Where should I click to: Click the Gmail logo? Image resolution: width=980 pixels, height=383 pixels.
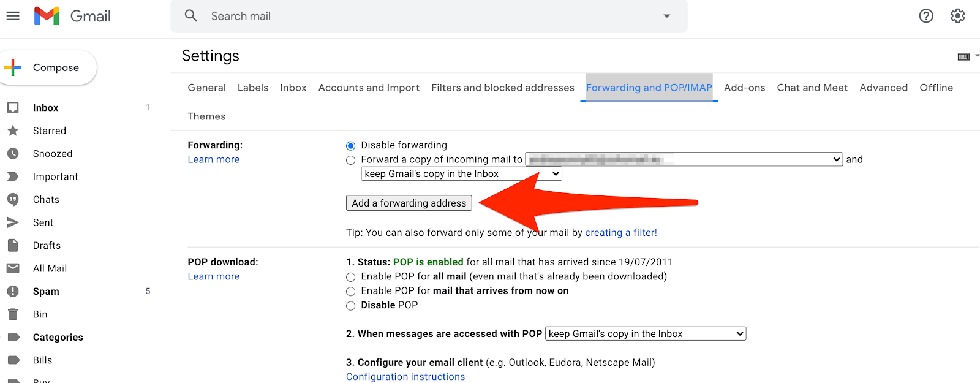(x=72, y=16)
